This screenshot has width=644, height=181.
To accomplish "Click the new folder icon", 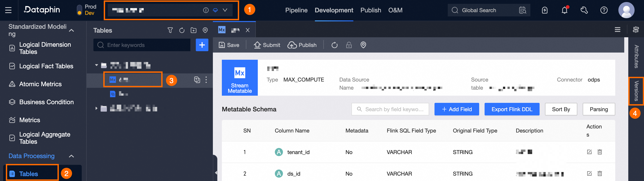I will click(x=194, y=30).
